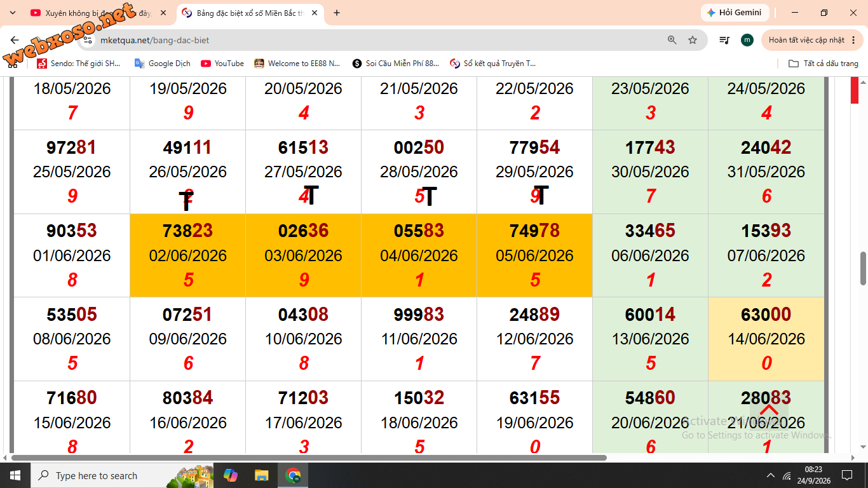Expand the tab search dropdown arrow
This screenshot has width=868, height=488.
coord(12,13)
